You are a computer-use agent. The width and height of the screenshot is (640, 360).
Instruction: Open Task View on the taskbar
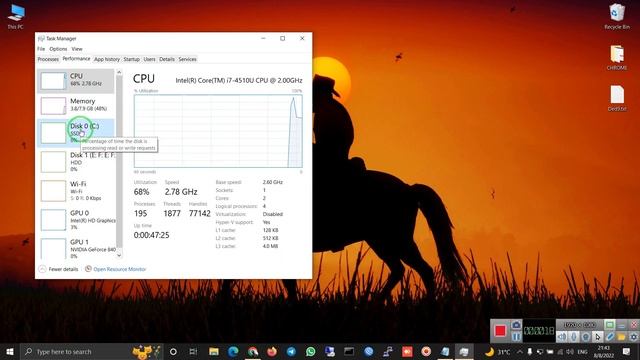[x=193, y=351]
